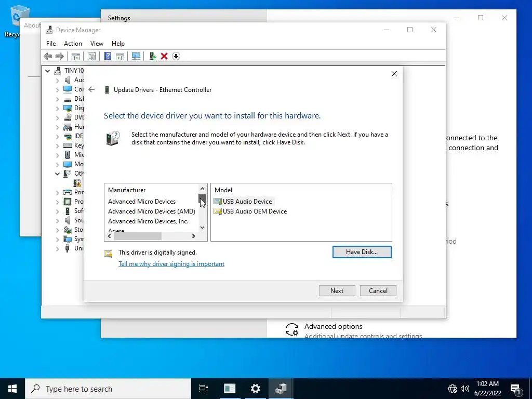
Task: Go back using the Update Drivers dialog arrow
Action: click(x=91, y=89)
